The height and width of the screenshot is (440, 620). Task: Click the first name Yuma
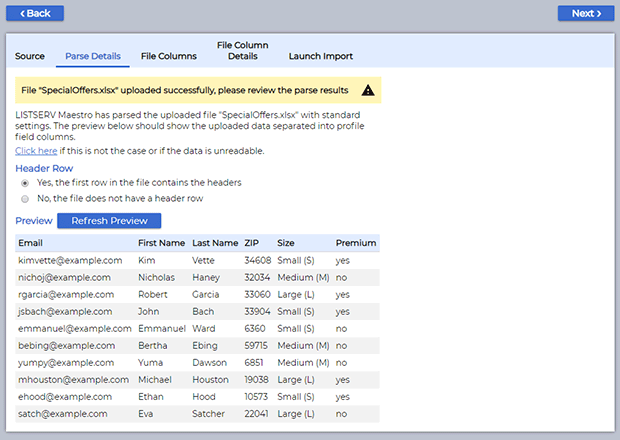(150, 363)
